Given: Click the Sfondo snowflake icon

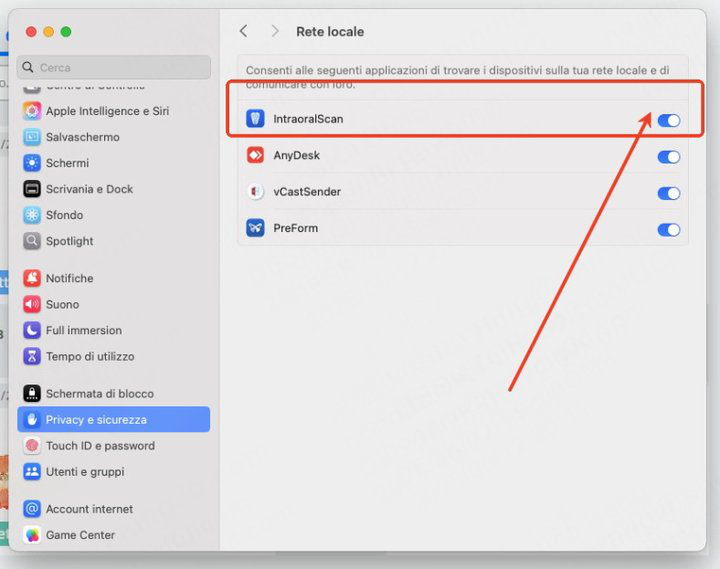Looking at the screenshot, I should [x=32, y=215].
